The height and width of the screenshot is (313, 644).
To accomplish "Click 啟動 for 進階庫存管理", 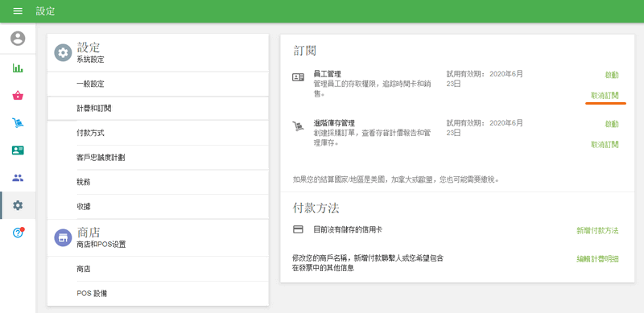I will click(x=612, y=124).
